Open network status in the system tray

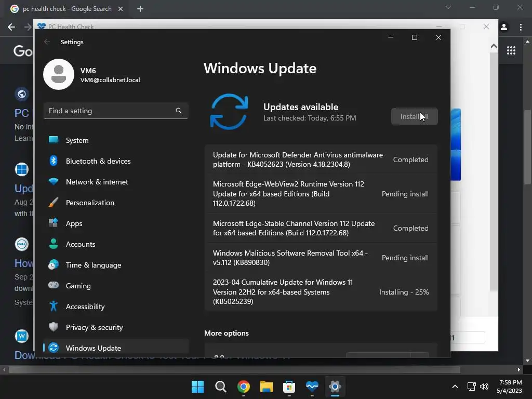coord(472,387)
